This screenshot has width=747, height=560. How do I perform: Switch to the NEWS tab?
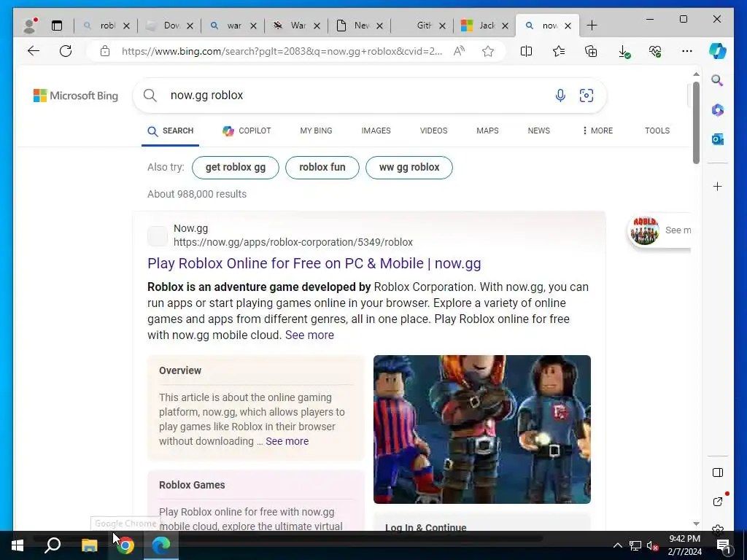point(539,131)
